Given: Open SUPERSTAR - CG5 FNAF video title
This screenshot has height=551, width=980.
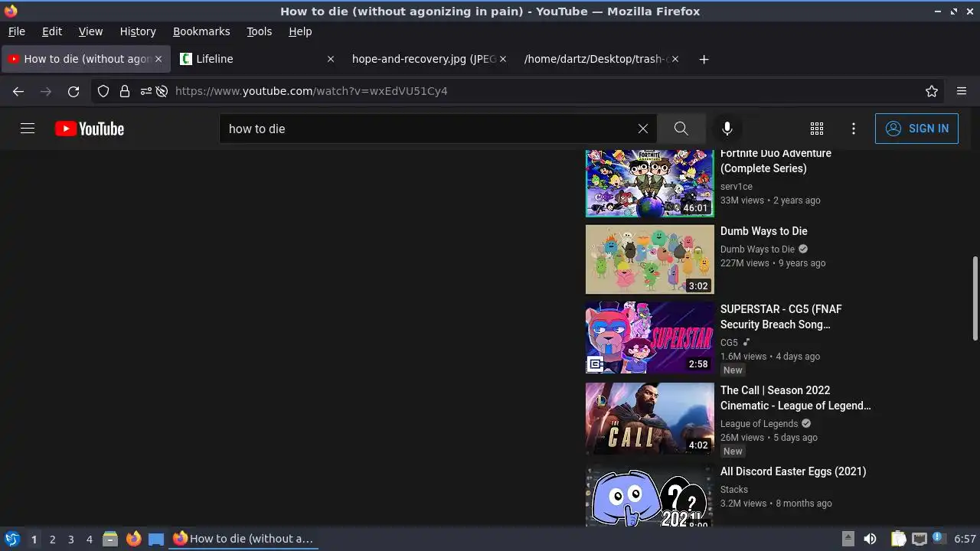Looking at the screenshot, I should [x=781, y=317].
